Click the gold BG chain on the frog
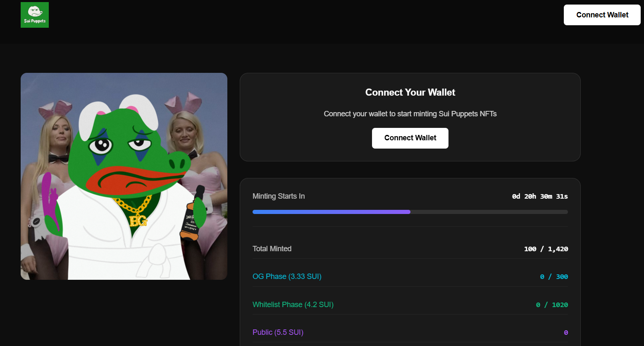644x346 pixels. (x=137, y=214)
